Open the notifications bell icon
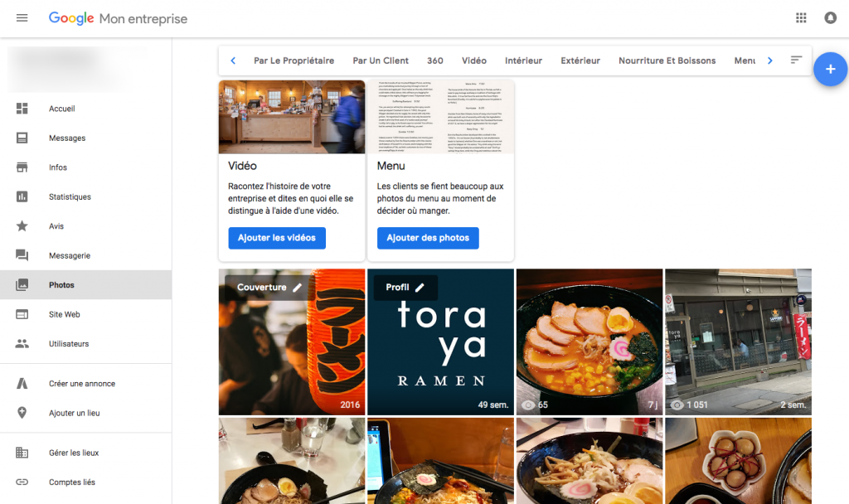This screenshot has width=849, height=504. [830, 18]
